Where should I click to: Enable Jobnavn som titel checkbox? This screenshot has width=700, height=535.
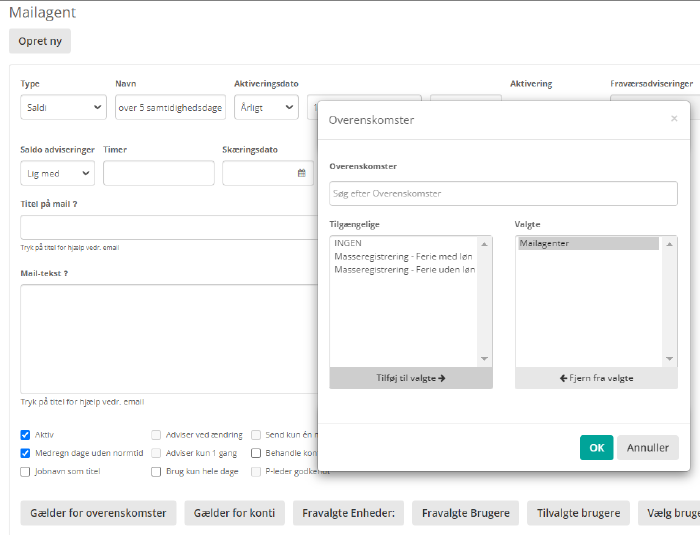(x=26, y=471)
